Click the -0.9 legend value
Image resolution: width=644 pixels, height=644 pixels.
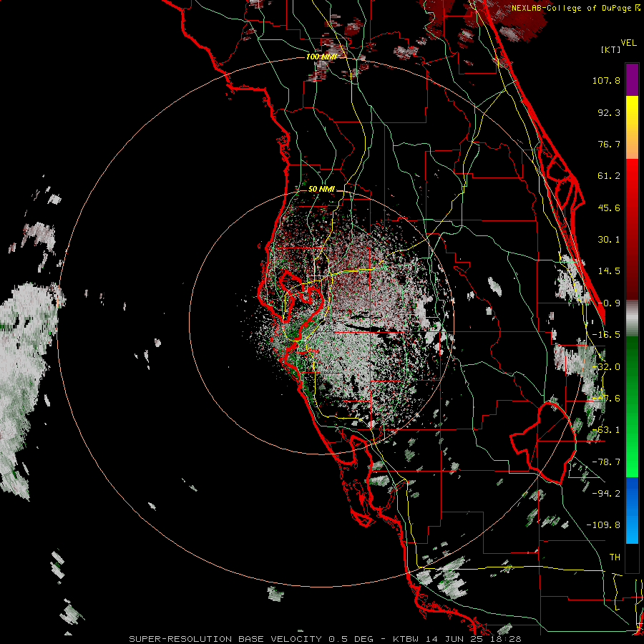pyautogui.click(x=609, y=303)
